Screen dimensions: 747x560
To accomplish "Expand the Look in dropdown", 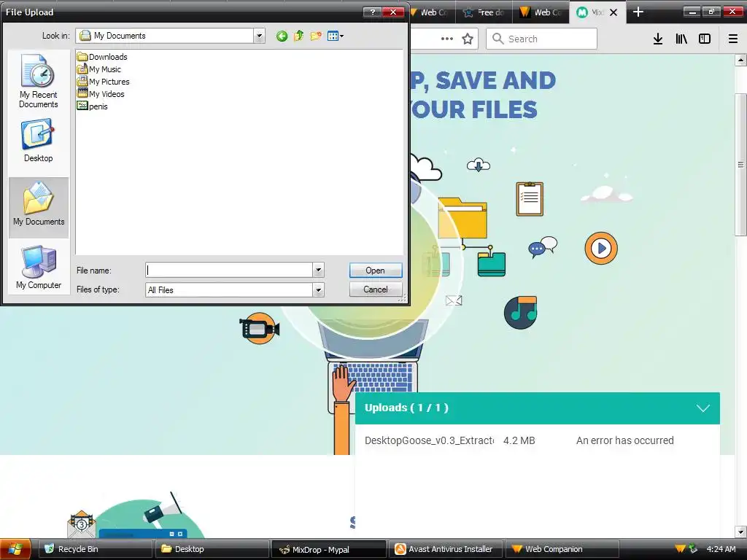I will (259, 36).
